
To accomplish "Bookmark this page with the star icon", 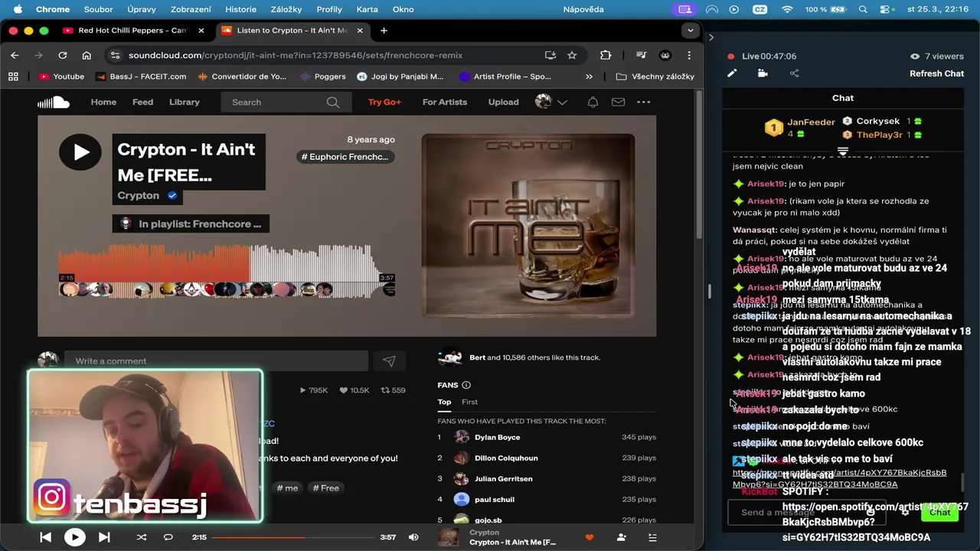I will click(572, 55).
